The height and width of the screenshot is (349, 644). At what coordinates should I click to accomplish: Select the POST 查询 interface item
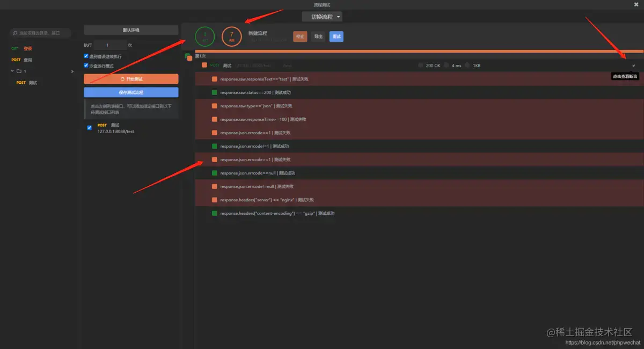(x=21, y=60)
